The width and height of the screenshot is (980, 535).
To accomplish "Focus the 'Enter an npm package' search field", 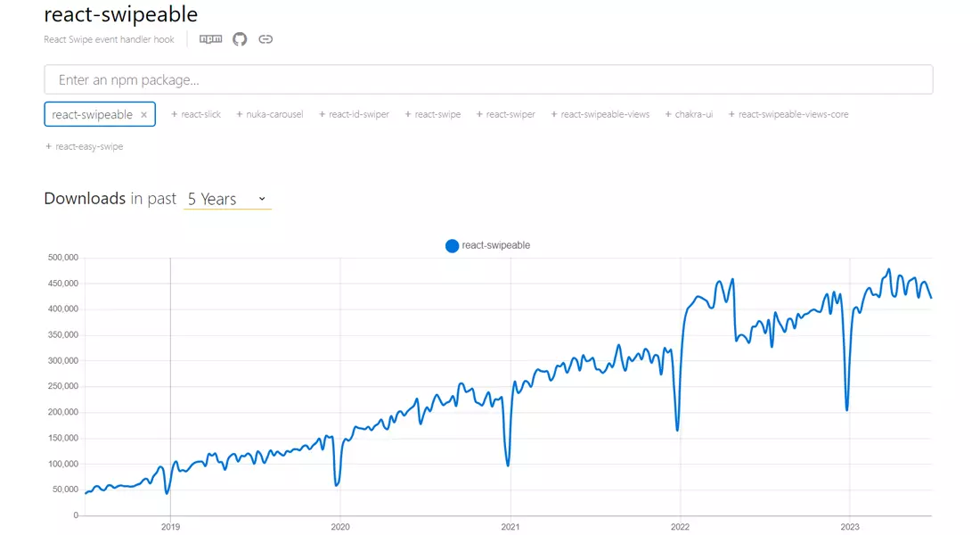I will [488, 79].
